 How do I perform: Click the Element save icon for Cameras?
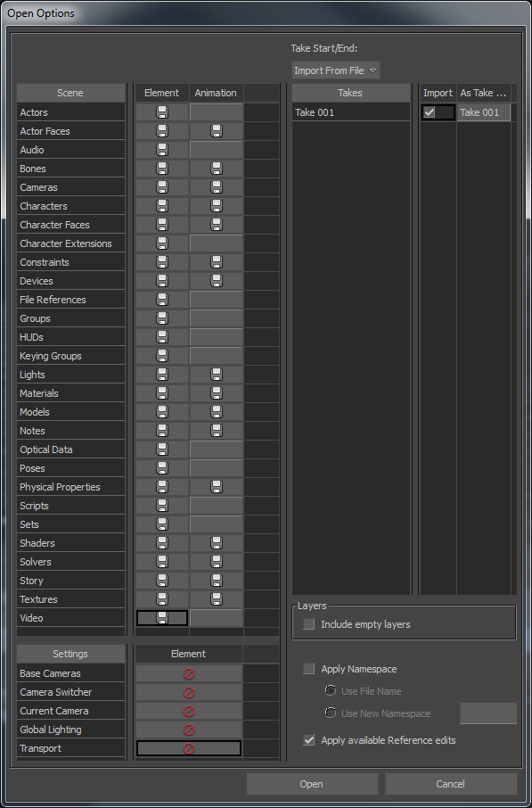pos(162,187)
